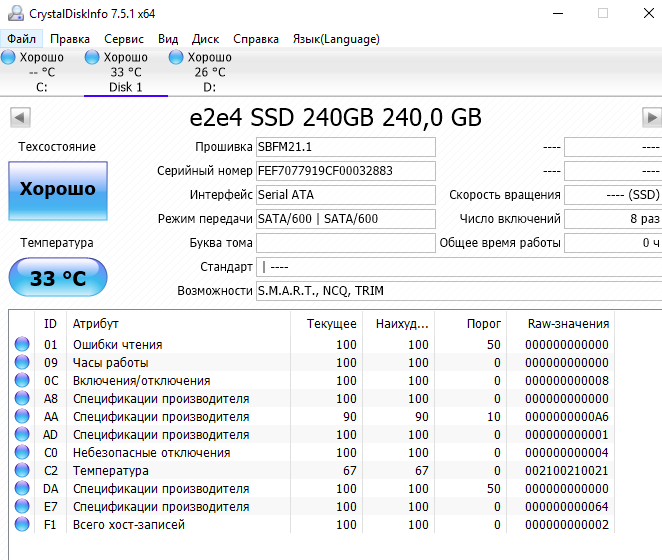This screenshot has width=662, height=560.
Task: Close the CrystalDiskInfo window
Action: [648, 14]
